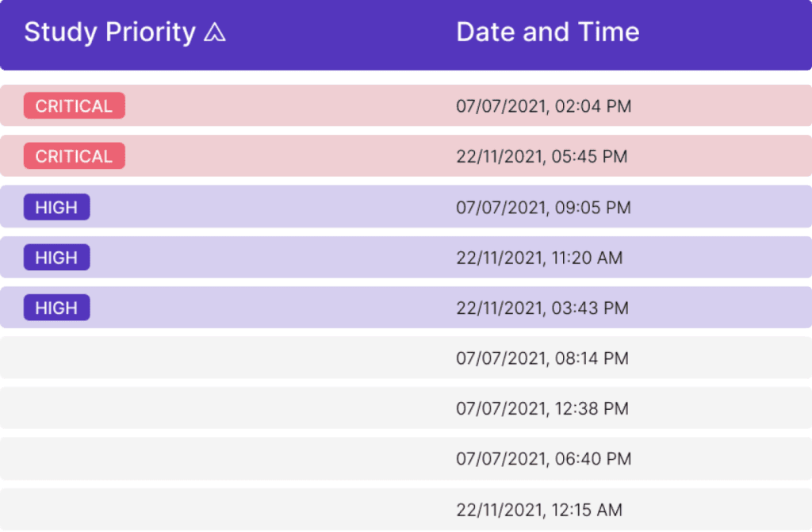Viewport: 812px width, 532px height.
Task: Select the study at 07/07/2021, 09:05 PM
Action: click(406, 207)
